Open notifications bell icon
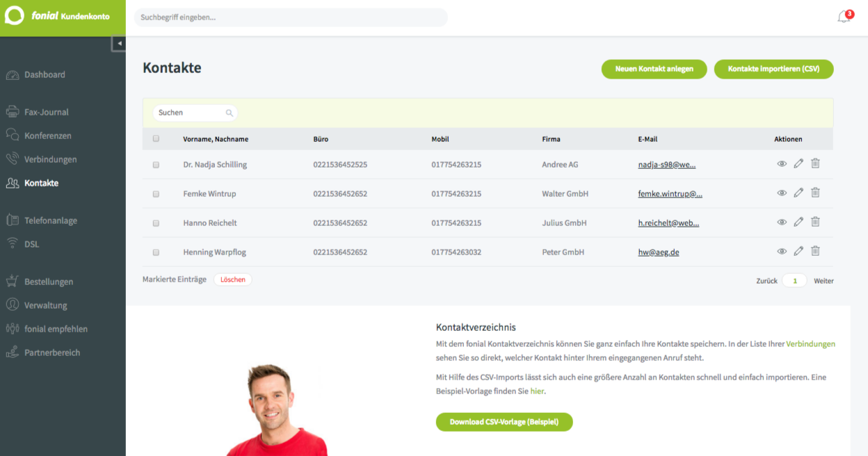The height and width of the screenshot is (456, 868). coord(844,17)
